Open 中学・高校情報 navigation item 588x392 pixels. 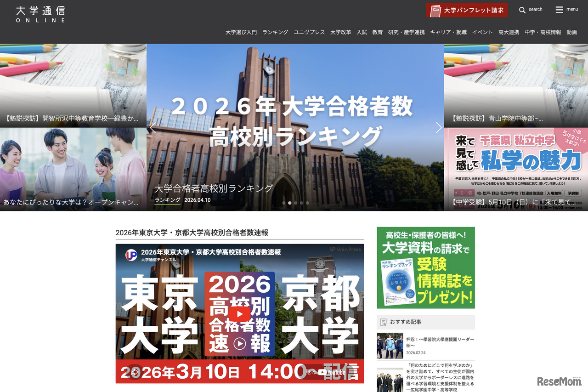(x=543, y=32)
